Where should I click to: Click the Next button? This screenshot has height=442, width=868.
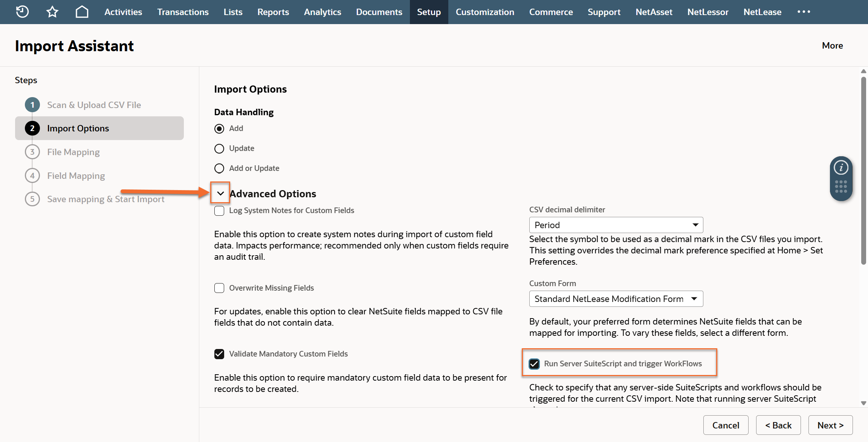[830, 425]
